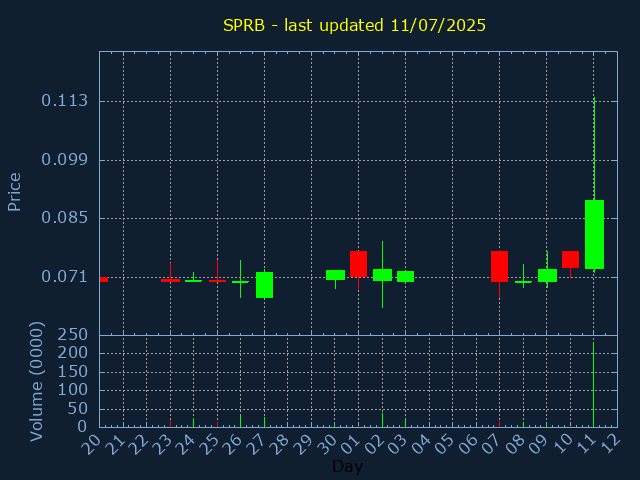Click the day 09 x-axis label
640x480 pixels.
(538, 444)
